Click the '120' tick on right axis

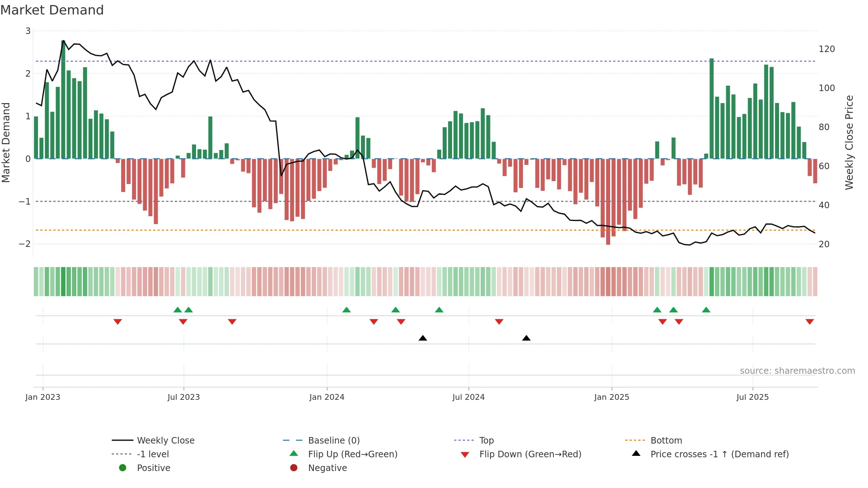point(827,49)
